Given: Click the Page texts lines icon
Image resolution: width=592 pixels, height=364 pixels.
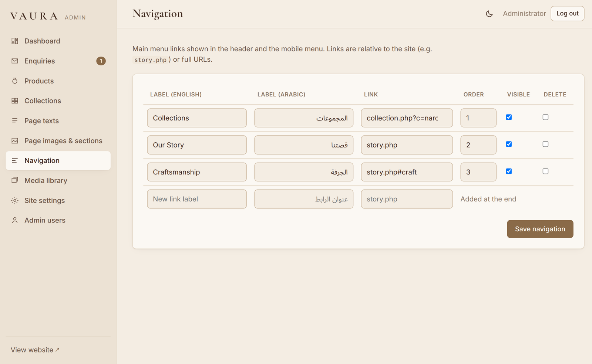Looking at the screenshot, I should pyautogui.click(x=15, y=121).
